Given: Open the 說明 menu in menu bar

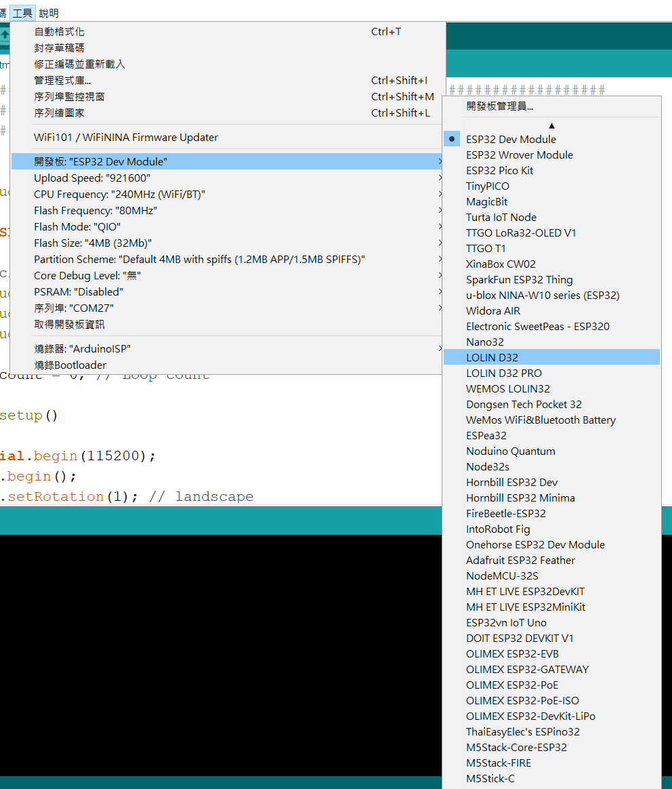Looking at the screenshot, I should (49, 13).
